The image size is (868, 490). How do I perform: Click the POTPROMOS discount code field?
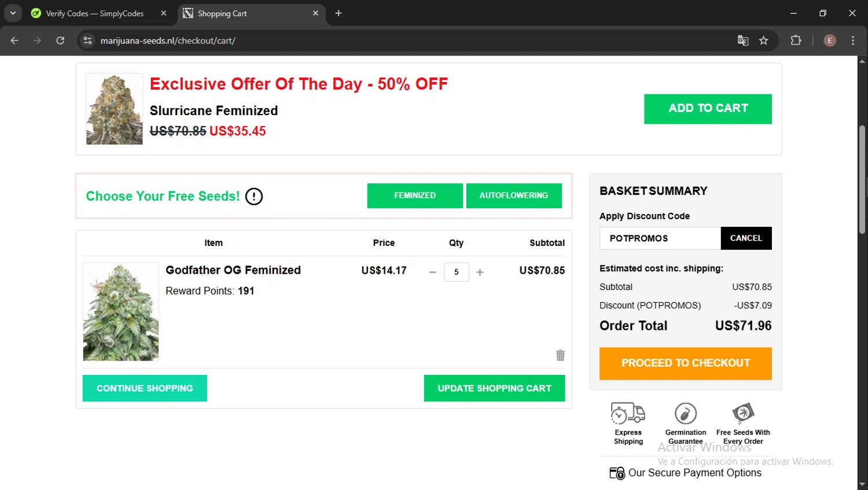pos(660,238)
